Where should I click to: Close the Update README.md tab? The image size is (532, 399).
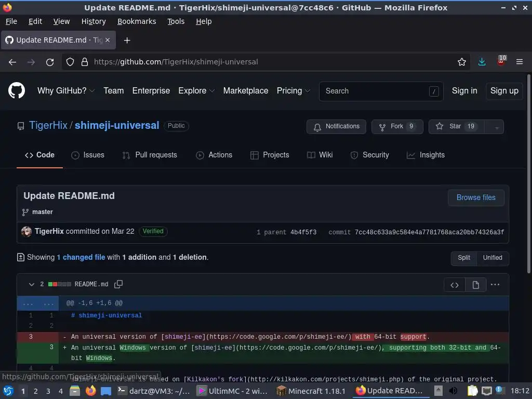[108, 40]
